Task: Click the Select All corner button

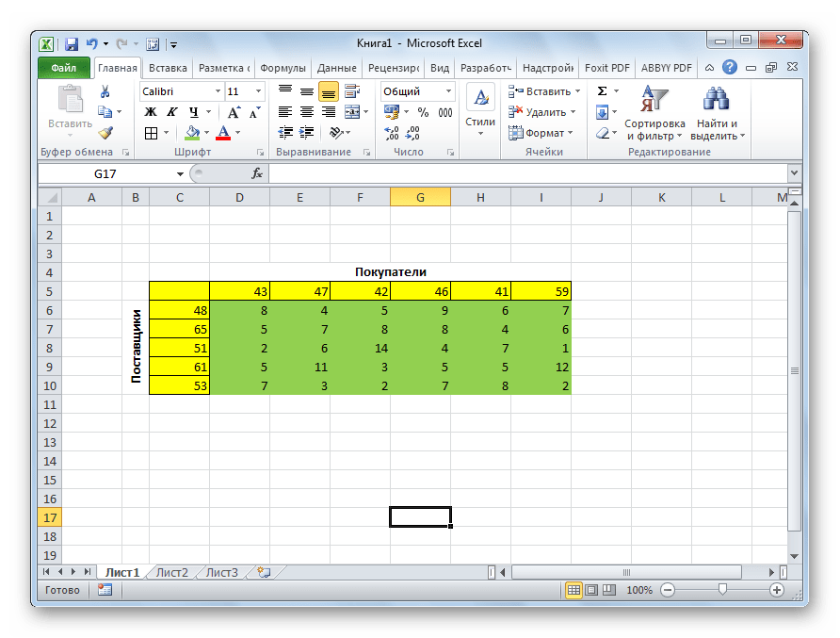Action: (x=50, y=197)
